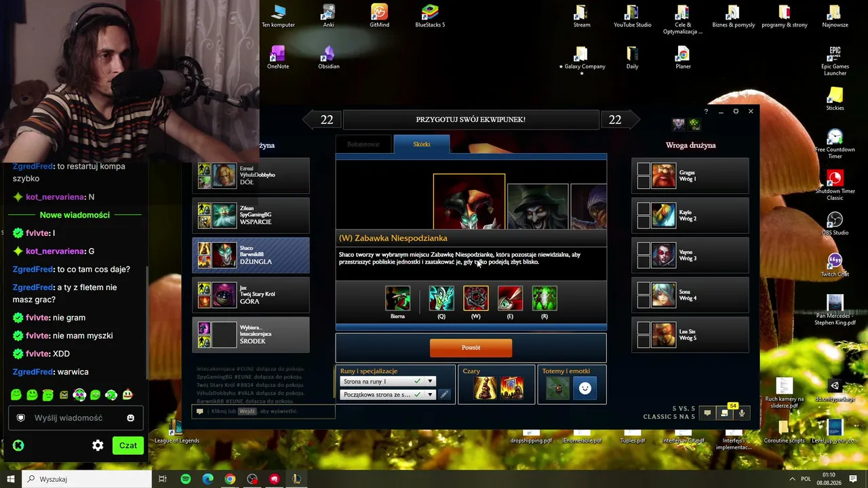Open Twitch Chat desktop shortcut
Viewport: 868px width, 488px height.
tap(835, 265)
